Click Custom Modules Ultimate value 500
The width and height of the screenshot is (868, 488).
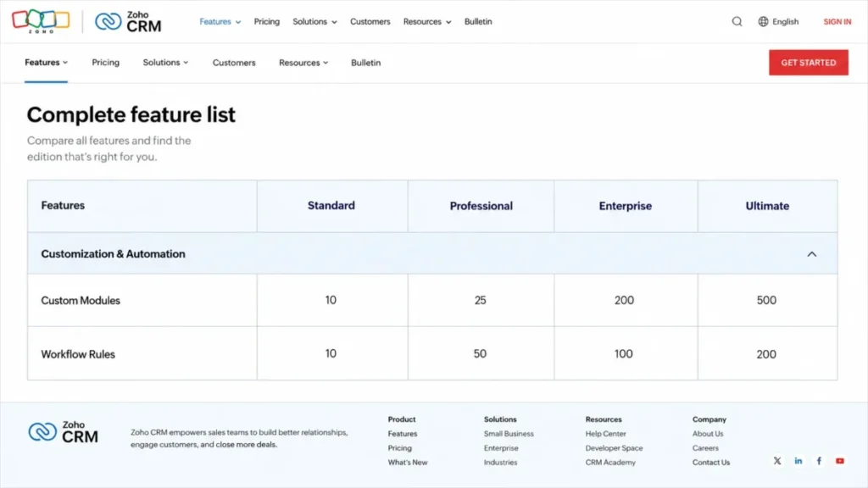pos(766,300)
